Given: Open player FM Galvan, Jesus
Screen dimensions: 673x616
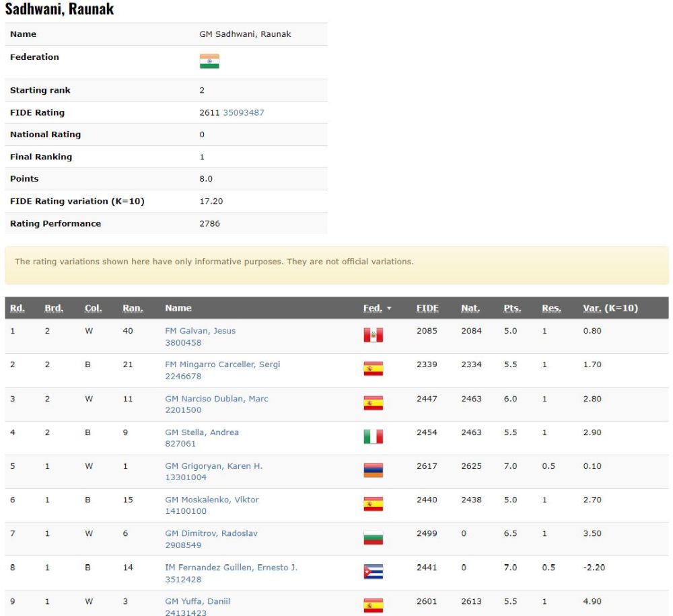Looking at the screenshot, I should click(x=200, y=331).
